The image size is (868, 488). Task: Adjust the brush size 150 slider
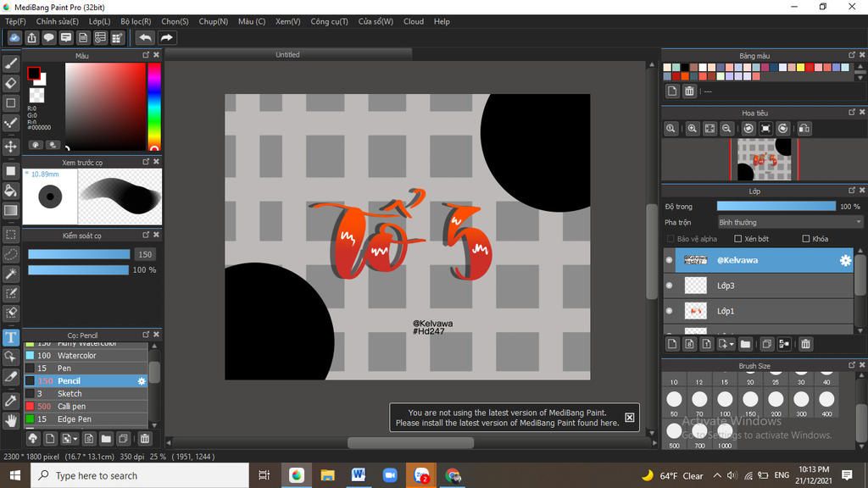pyautogui.click(x=79, y=254)
